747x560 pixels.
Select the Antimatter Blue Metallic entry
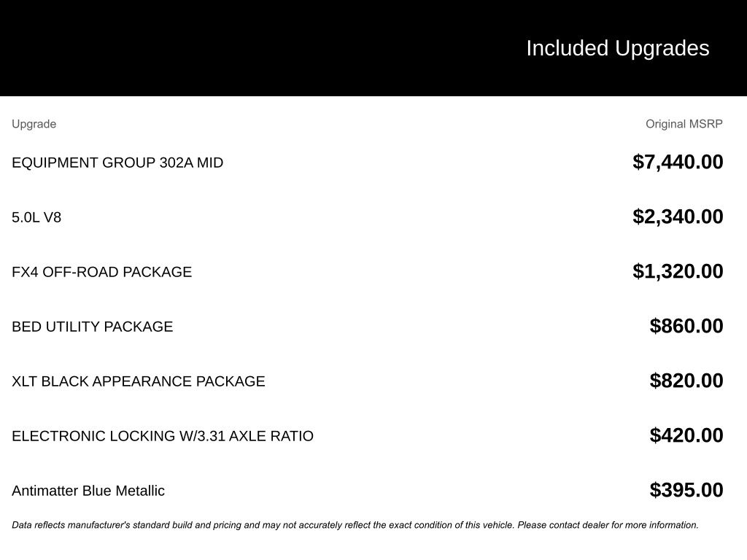point(88,491)
